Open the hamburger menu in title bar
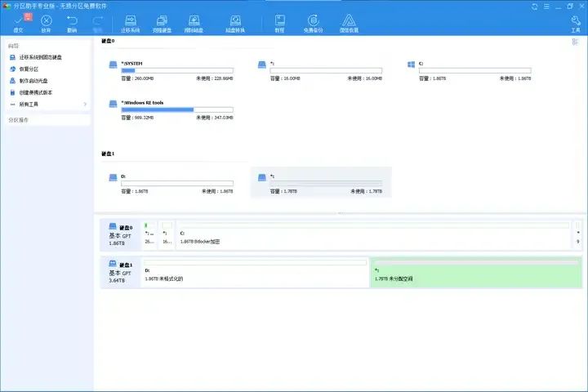Image resolution: width=588 pixels, height=392 pixels. tap(546, 7)
